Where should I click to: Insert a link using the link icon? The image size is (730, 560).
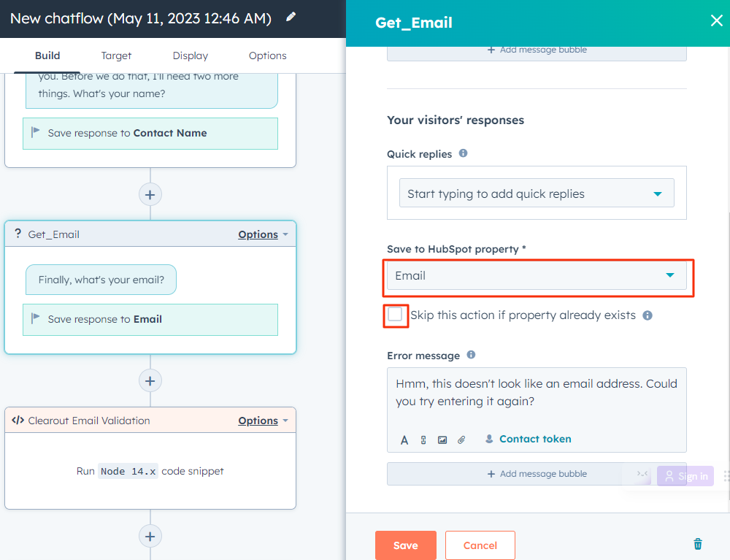click(x=423, y=440)
